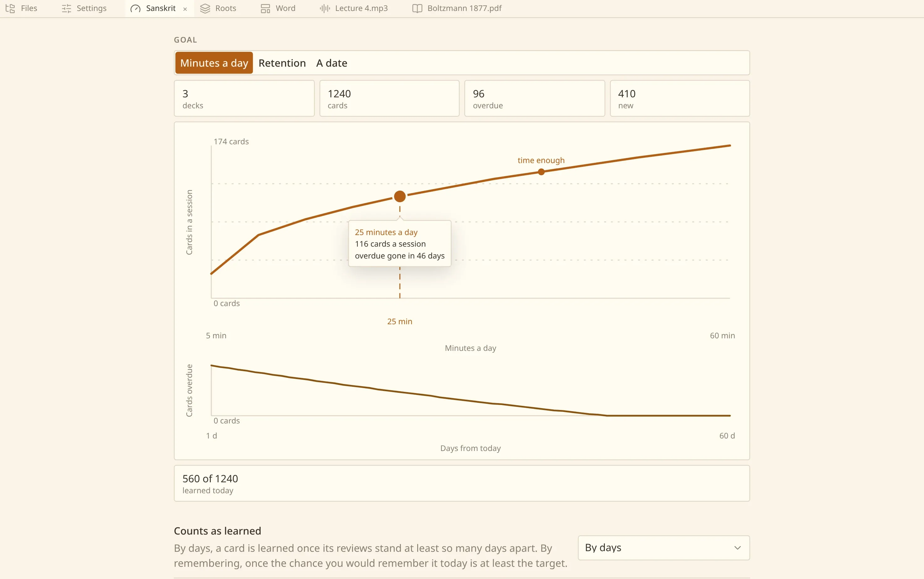Select the Retention goal option
Viewport: 924px width, 579px height.
click(282, 63)
